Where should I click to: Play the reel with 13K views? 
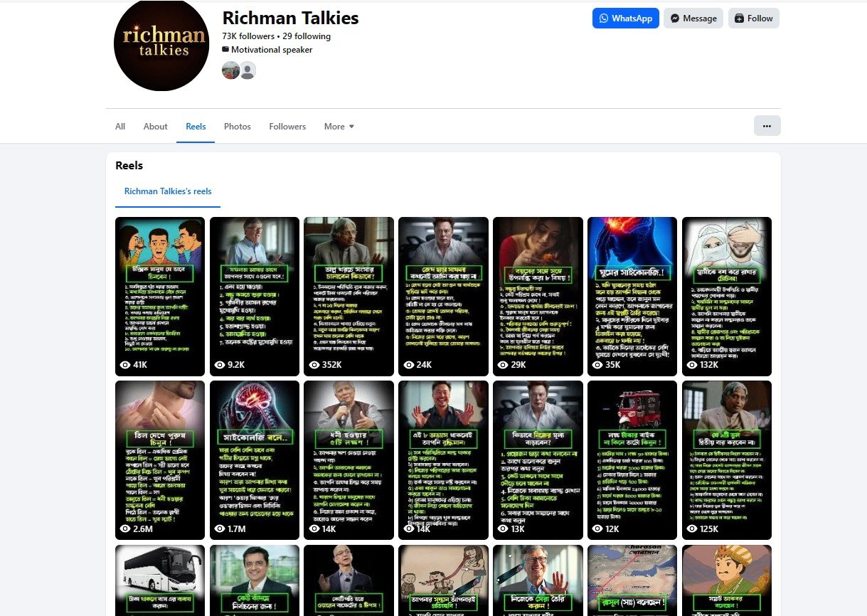point(538,460)
